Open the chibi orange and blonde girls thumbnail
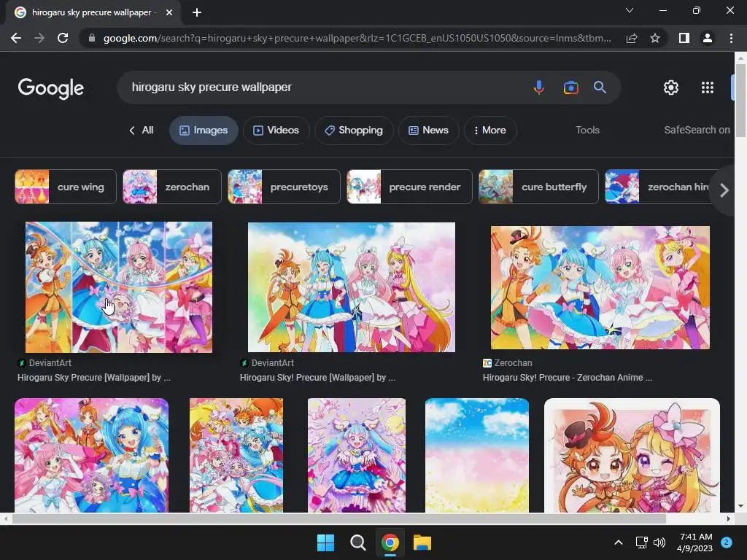Viewport: 747px width, 560px height. pos(632,455)
